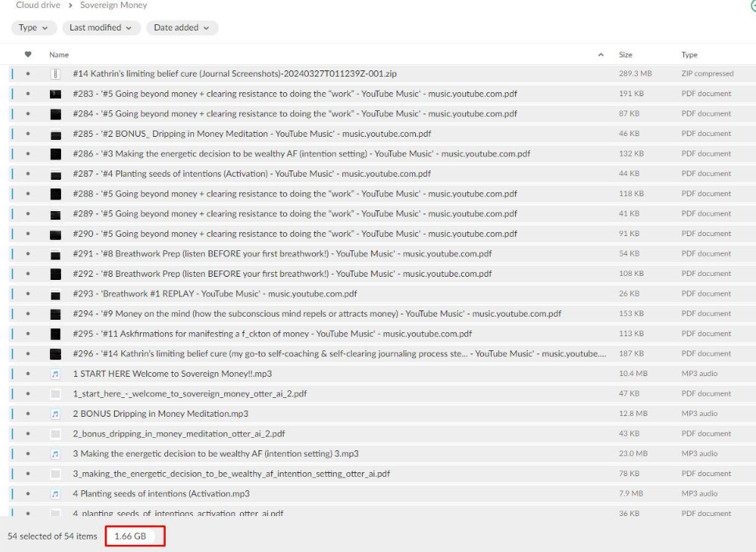Screen dimensions: 756x552
Task: Click the ZIP file icon for Kathrin's limiting belief cure
Action: point(56,73)
